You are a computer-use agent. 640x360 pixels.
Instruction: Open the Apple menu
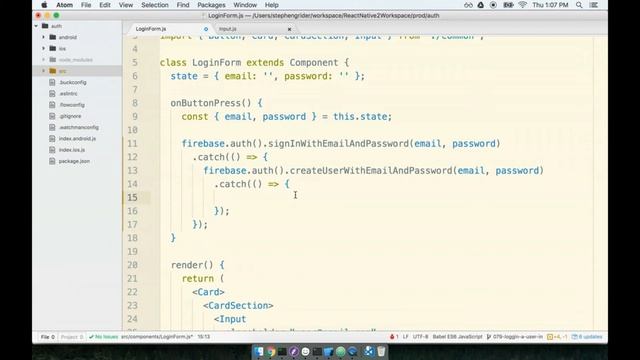coord(44,5)
